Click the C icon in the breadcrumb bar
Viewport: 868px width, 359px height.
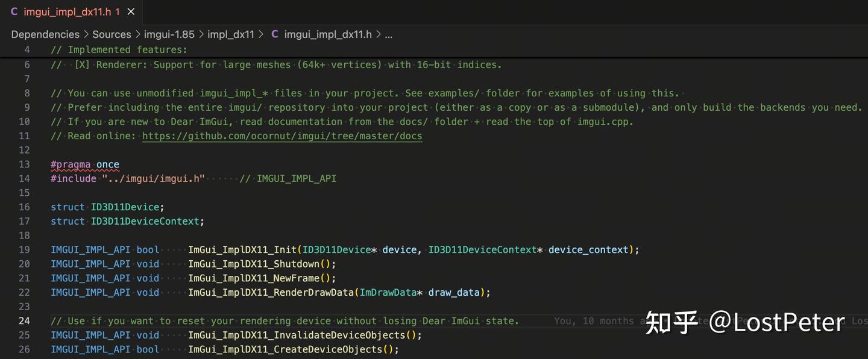(275, 34)
